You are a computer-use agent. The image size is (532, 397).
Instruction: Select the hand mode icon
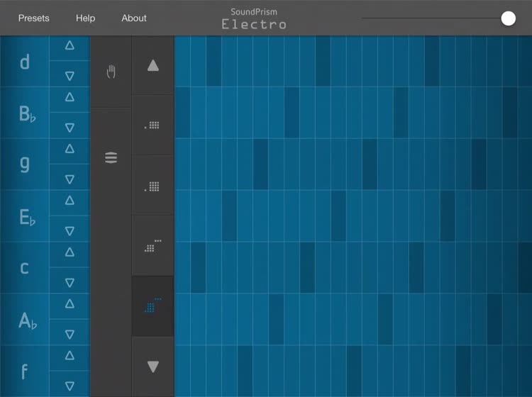tap(111, 72)
